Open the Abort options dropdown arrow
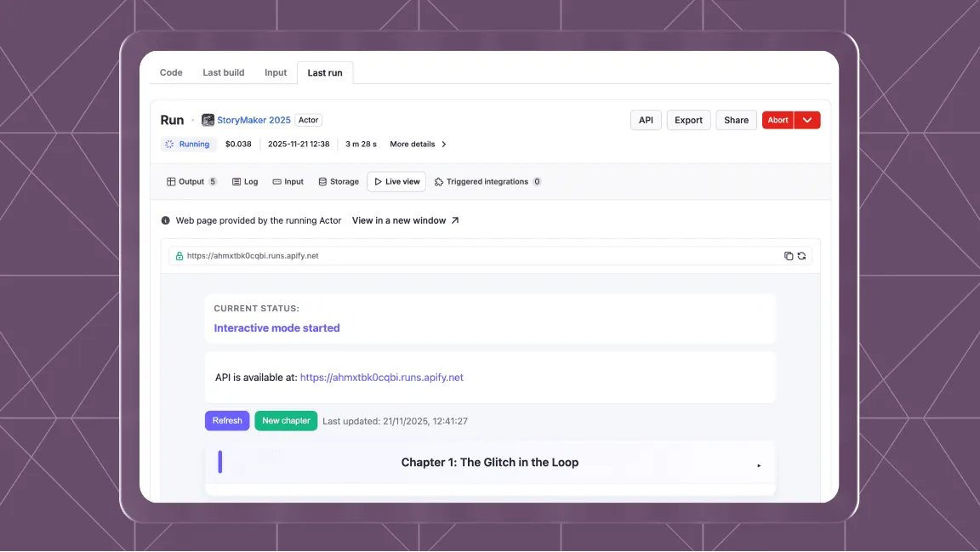980x552 pixels. point(807,121)
